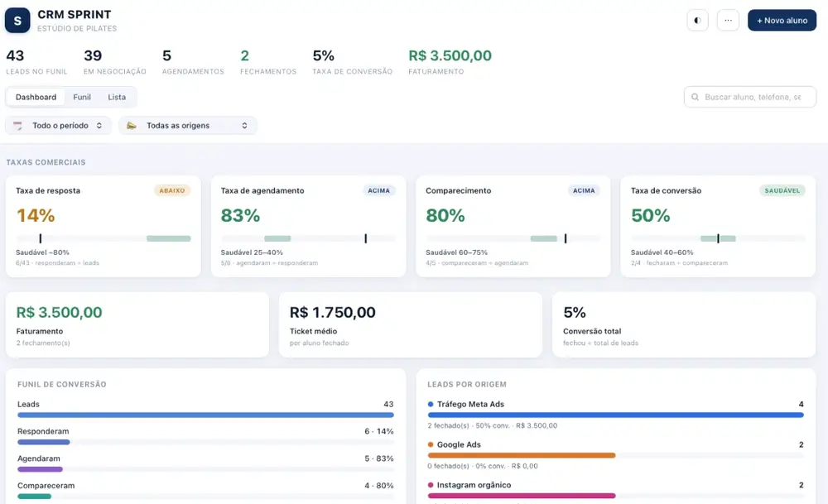The height and width of the screenshot is (504, 828).
Task: Click the Tráfego Meta Ads origin bar
Action: [x=616, y=415]
